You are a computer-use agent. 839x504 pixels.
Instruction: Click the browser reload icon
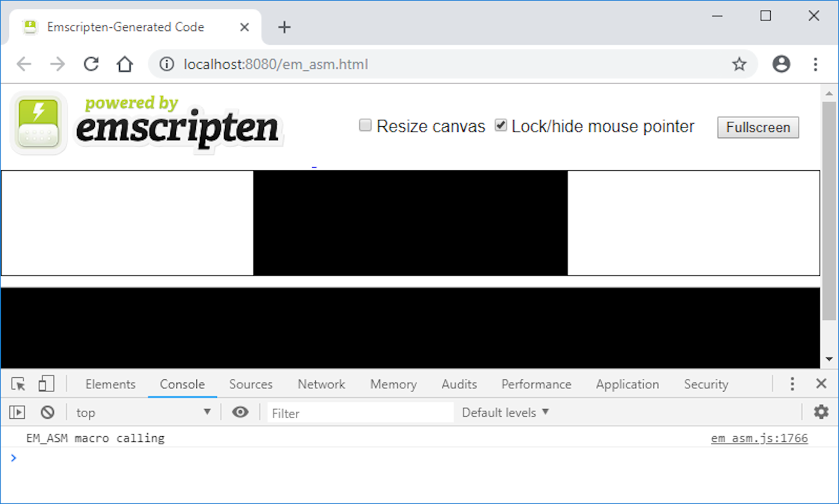click(x=91, y=64)
